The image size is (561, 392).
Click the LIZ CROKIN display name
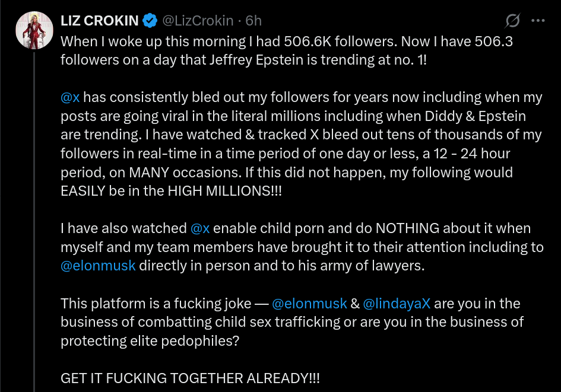(100, 21)
